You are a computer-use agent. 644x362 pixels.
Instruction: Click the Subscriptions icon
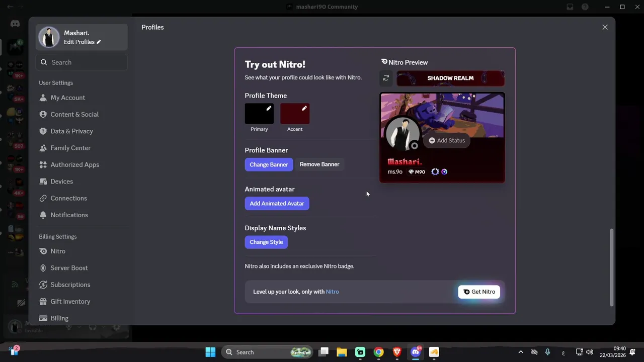(43, 285)
